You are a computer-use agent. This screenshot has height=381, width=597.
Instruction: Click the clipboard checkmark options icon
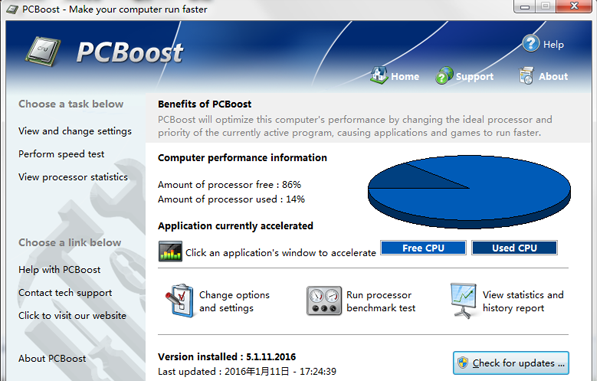tap(179, 300)
